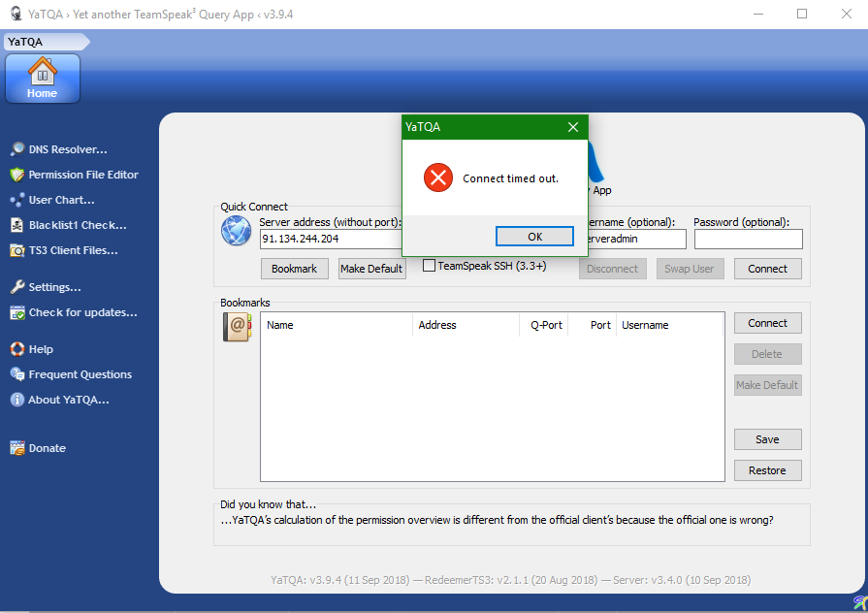Click Frequent Questions menu label
The height and width of the screenshot is (613, 868).
pyautogui.click(x=80, y=375)
